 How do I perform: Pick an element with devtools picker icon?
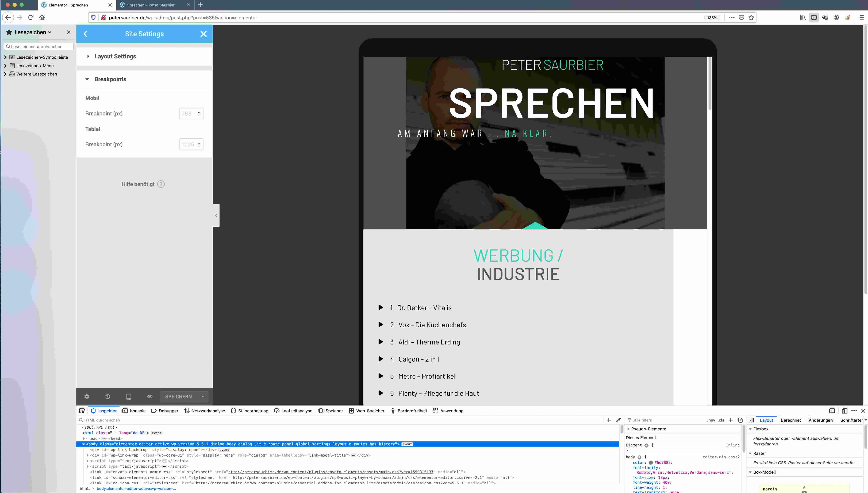click(82, 411)
